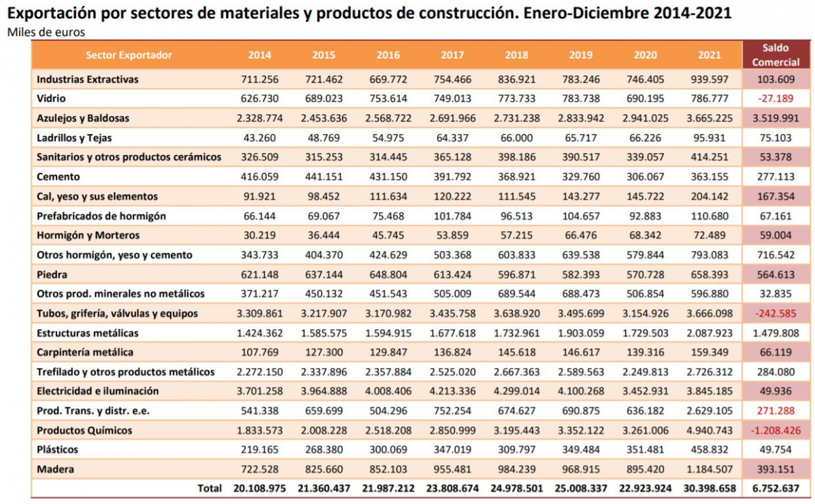Click the balance value -242.585
Viewport: 815px width, 504px height.
point(776,314)
